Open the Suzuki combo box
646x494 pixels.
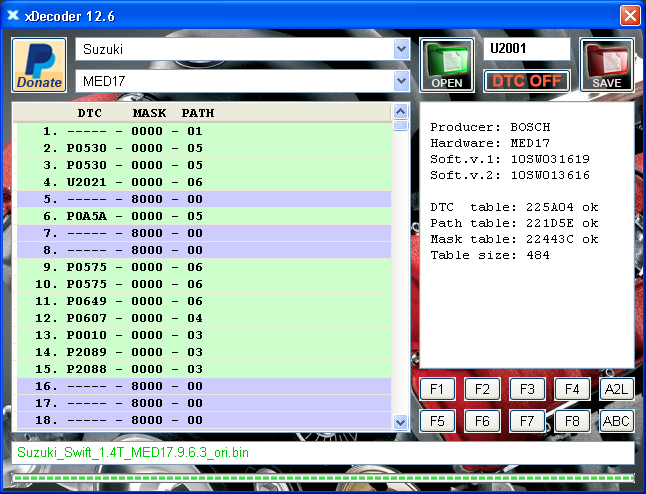point(242,49)
